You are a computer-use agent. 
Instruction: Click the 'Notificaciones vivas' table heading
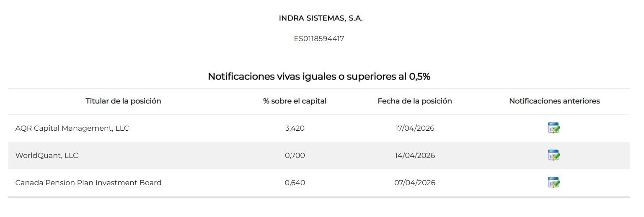click(319, 76)
